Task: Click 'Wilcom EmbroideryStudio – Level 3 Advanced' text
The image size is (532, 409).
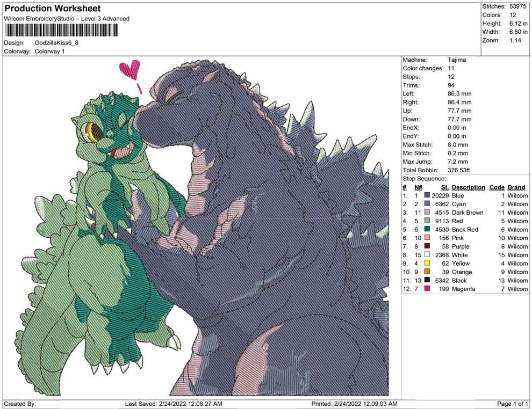Action: [x=67, y=19]
